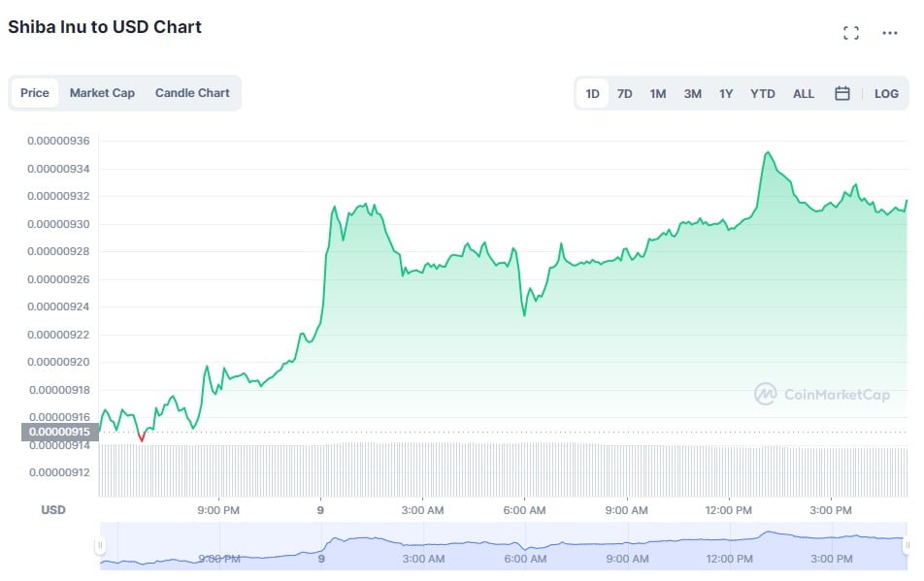
Task: Click the USD axis currency label
Action: click(x=53, y=510)
